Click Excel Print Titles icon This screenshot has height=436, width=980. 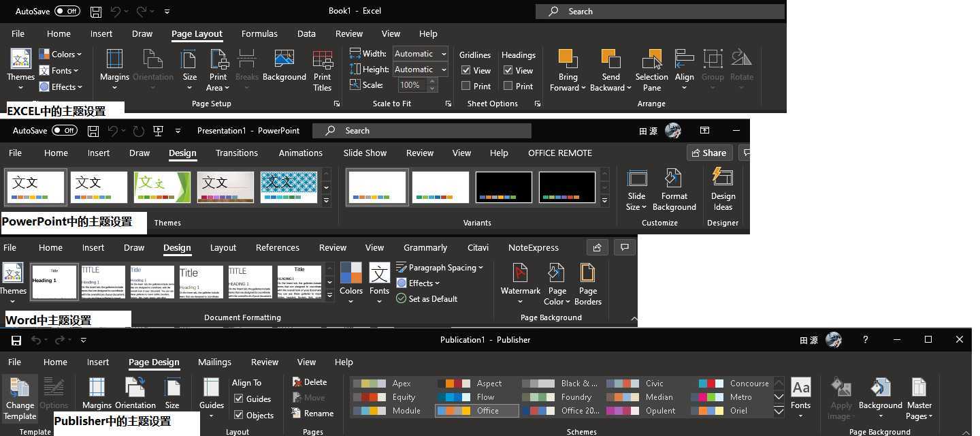coord(323,59)
